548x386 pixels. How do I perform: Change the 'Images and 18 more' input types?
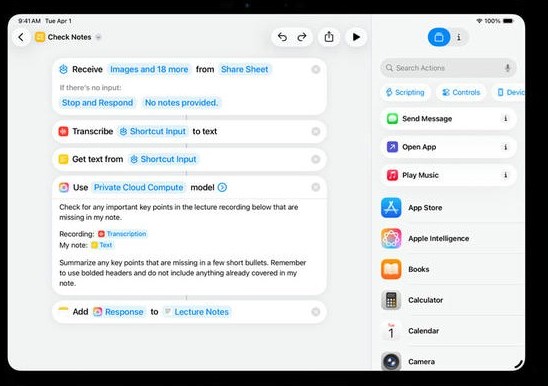149,69
